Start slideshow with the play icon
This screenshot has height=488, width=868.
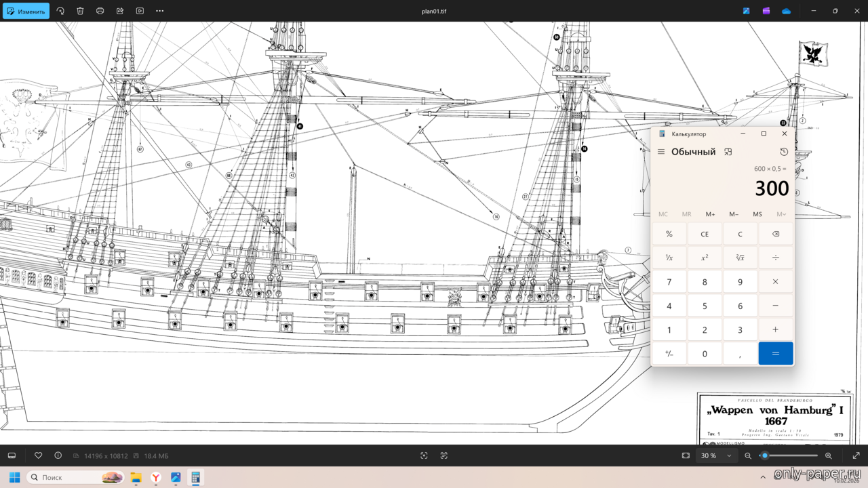[140, 11]
